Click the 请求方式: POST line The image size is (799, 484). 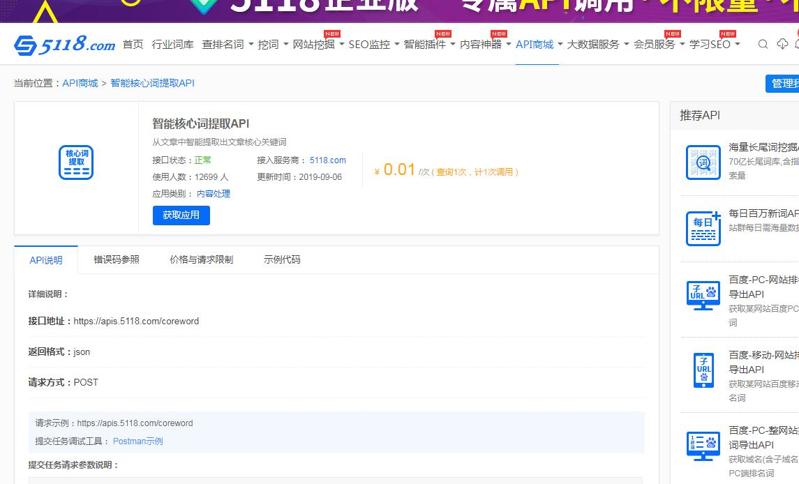click(x=63, y=383)
